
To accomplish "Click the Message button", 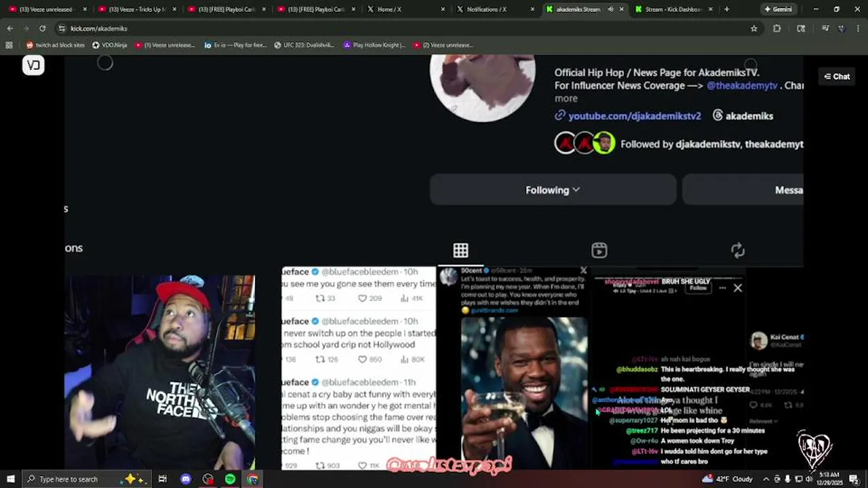I will 743,190.
